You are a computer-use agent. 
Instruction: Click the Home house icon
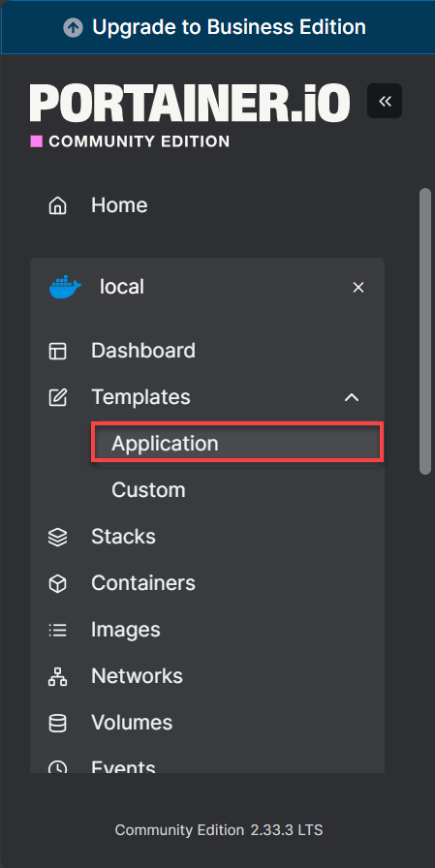point(57,206)
